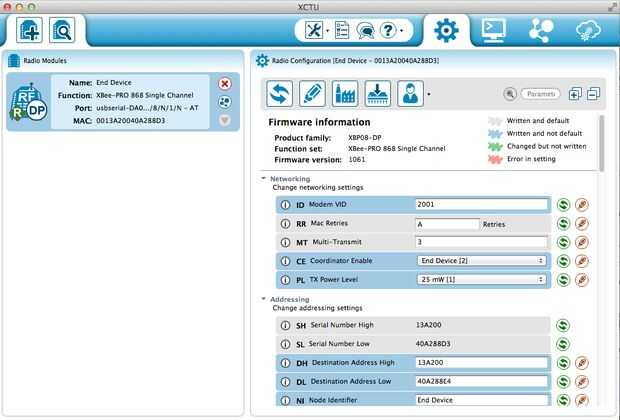Collapse the Addressing section
The height and width of the screenshot is (420, 620).
click(264, 299)
